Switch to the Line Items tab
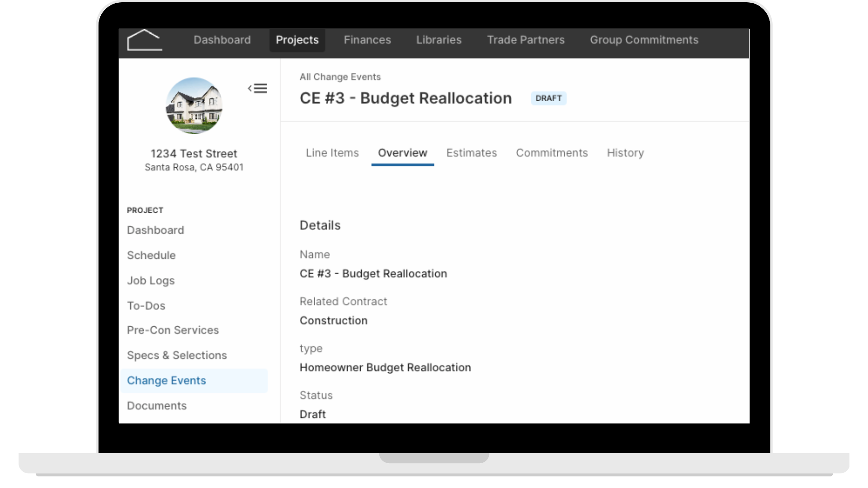Viewport: 868px width, 488px height. point(332,153)
